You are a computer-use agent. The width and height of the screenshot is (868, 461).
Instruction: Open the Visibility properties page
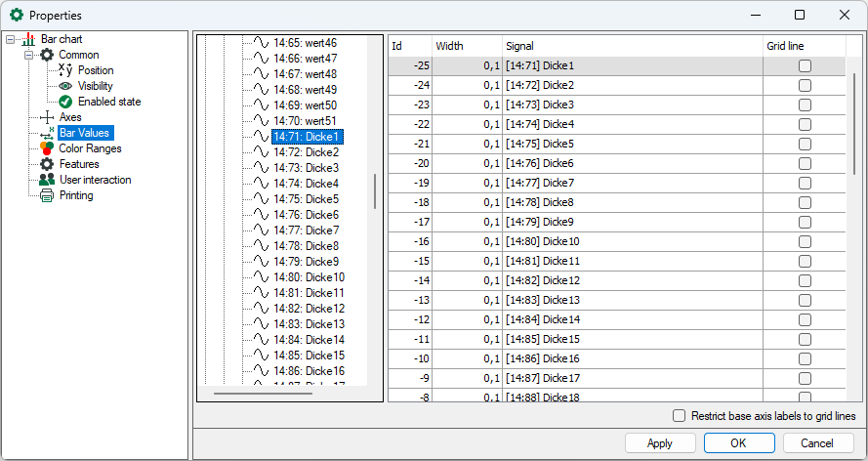pyautogui.click(x=96, y=86)
